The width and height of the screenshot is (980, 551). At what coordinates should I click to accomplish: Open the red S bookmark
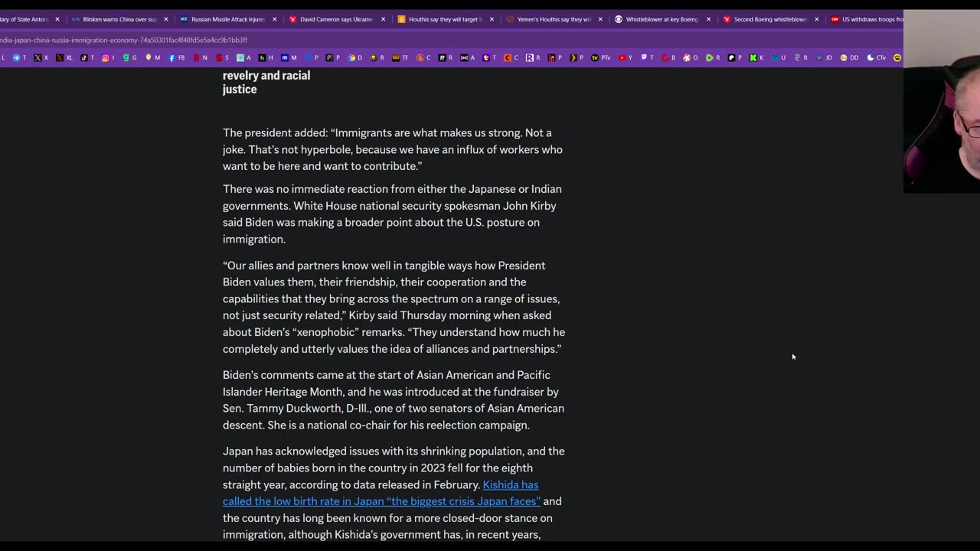[x=222, y=57]
